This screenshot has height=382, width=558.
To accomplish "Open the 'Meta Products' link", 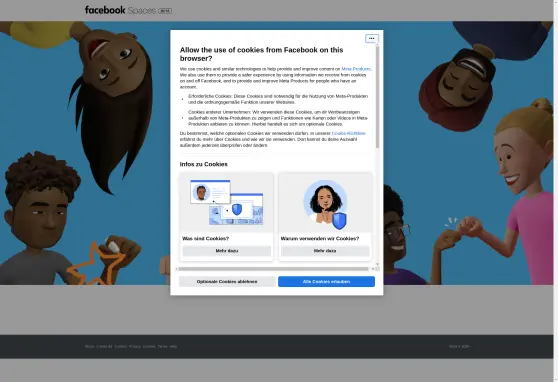I will click(356, 69).
